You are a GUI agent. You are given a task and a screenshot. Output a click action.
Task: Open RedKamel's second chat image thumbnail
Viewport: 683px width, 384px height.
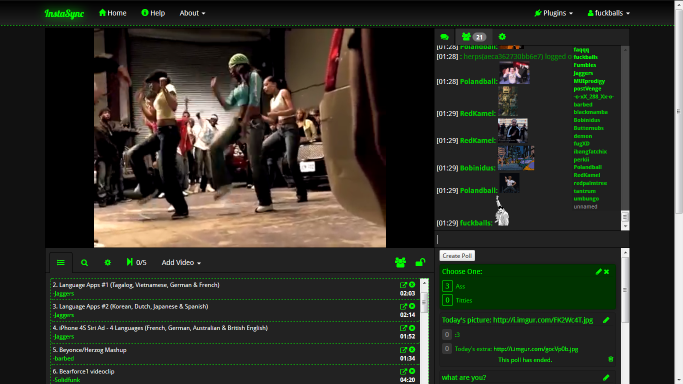513,131
